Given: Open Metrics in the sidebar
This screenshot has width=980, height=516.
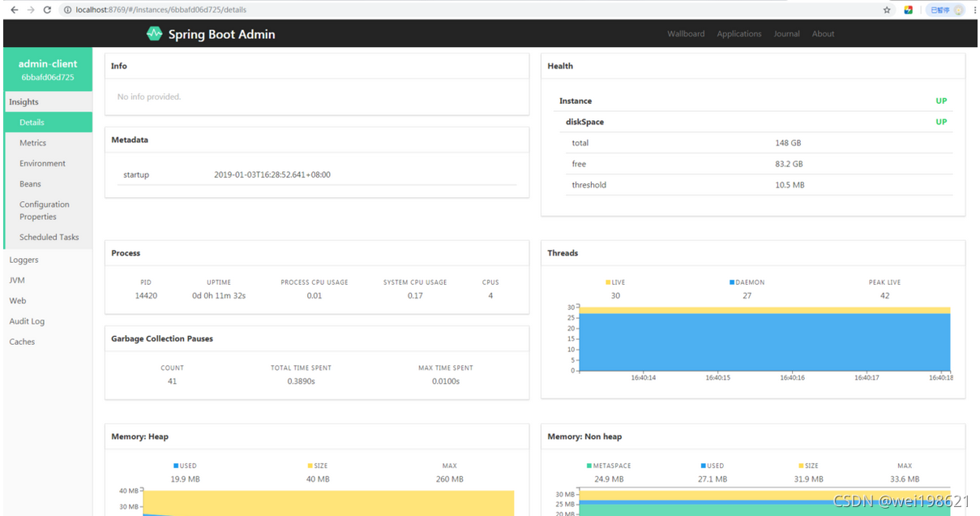Looking at the screenshot, I should tap(48, 143).
